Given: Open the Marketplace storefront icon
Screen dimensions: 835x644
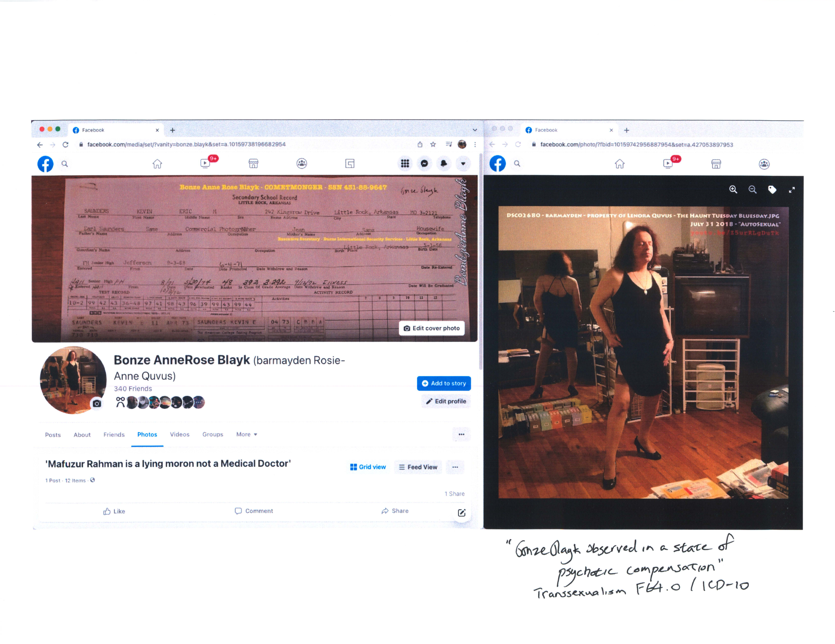Looking at the screenshot, I should point(253,164).
